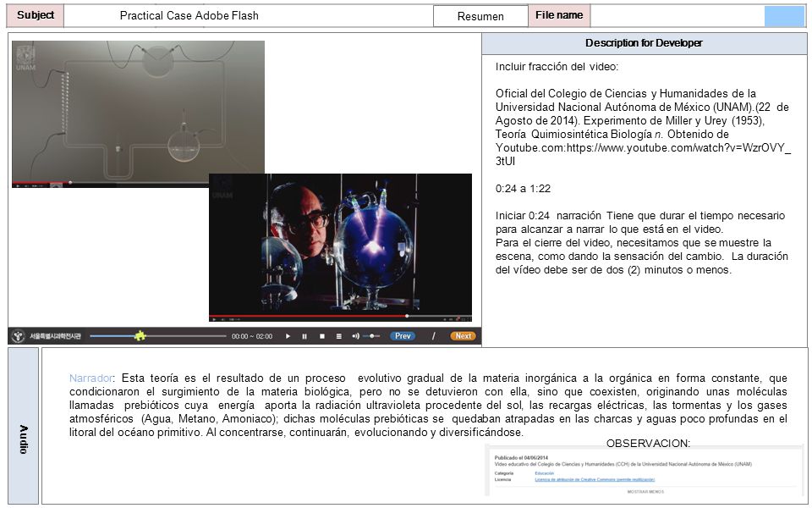Click the OBSERVACION heading

(648, 444)
